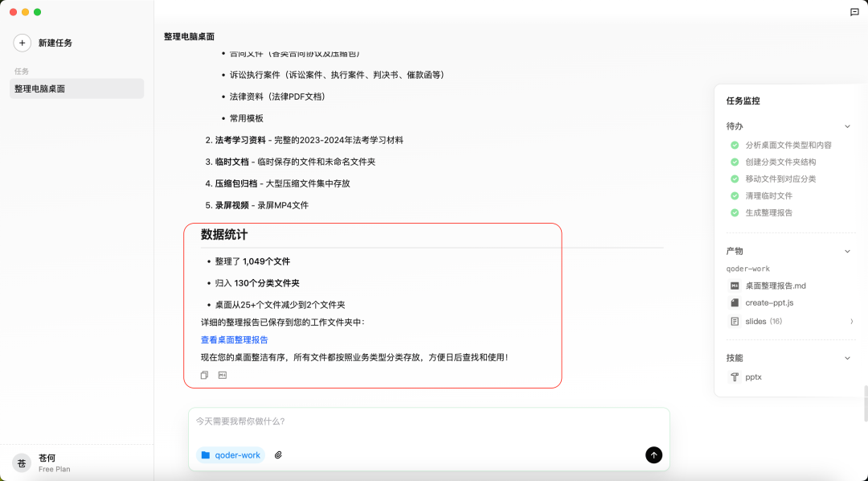Collapse the 产物 section
The width and height of the screenshot is (868, 481).
(x=847, y=250)
